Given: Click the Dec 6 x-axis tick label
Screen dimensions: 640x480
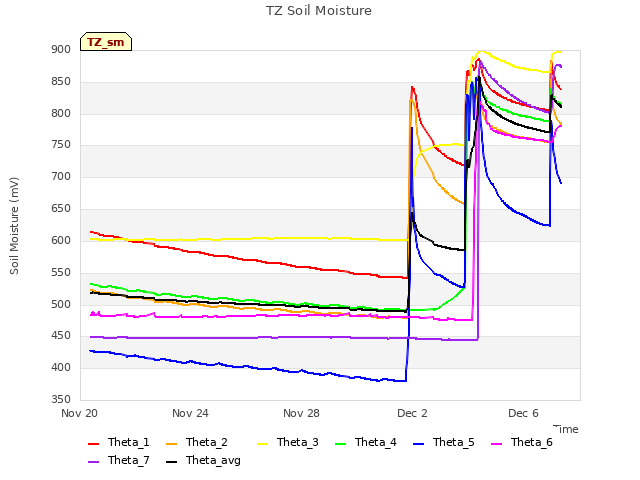Looking at the screenshot, I should (x=523, y=413).
